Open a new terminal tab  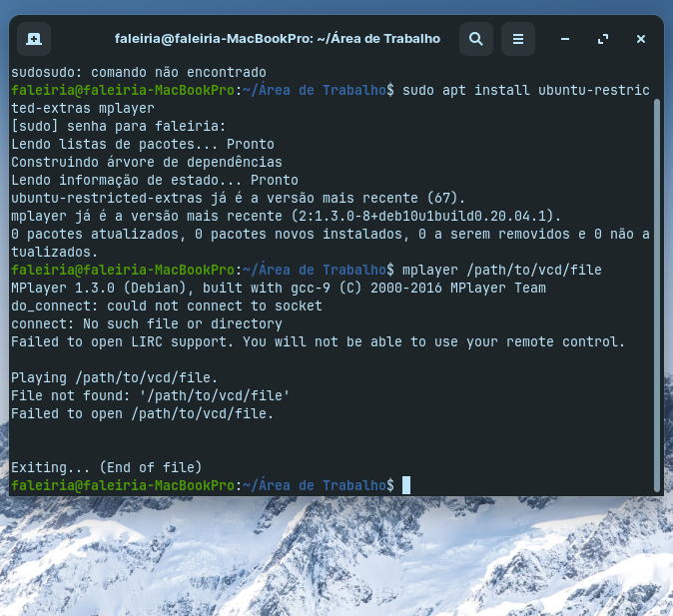(34, 39)
